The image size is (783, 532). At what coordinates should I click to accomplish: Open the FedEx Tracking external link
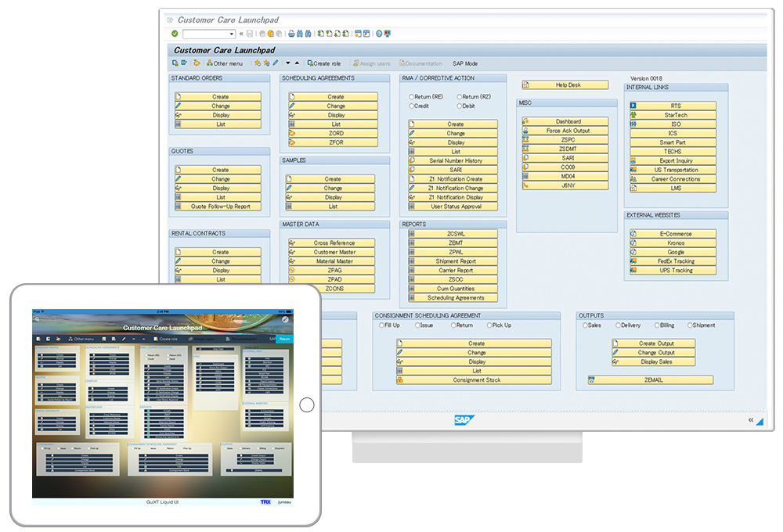[673, 261]
